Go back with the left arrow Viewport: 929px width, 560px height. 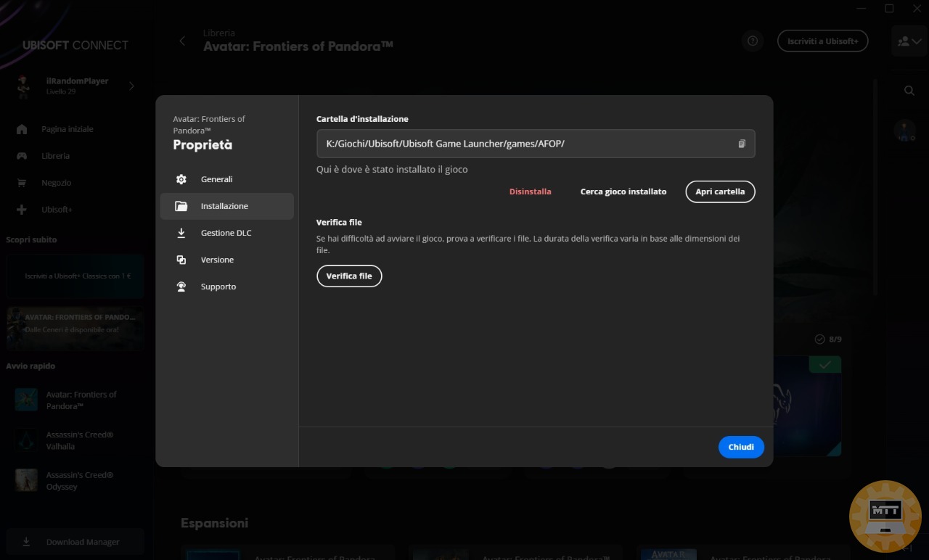[x=182, y=41]
